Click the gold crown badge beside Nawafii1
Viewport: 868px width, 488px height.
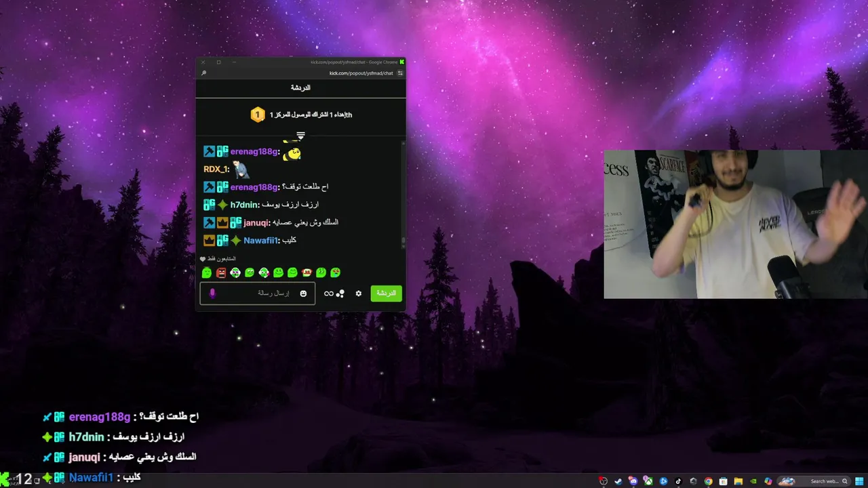point(209,240)
